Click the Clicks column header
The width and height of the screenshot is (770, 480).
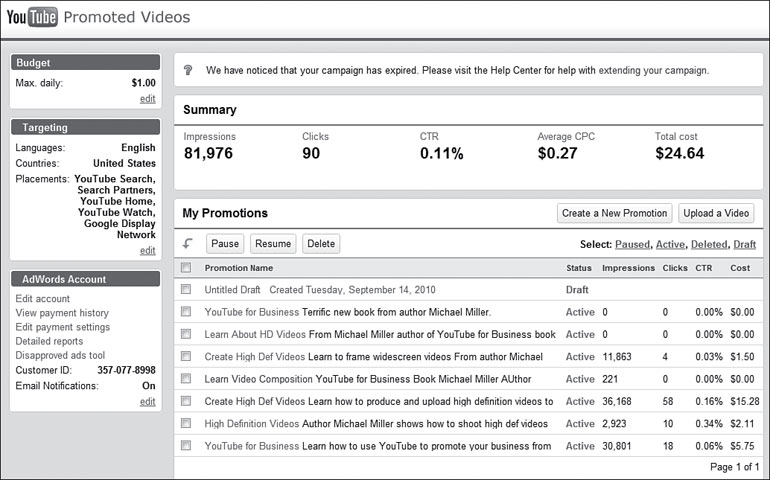point(675,268)
